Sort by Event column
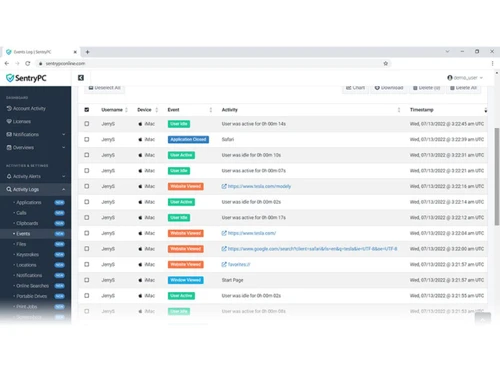This screenshot has width=500, height=375. tap(190, 110)
